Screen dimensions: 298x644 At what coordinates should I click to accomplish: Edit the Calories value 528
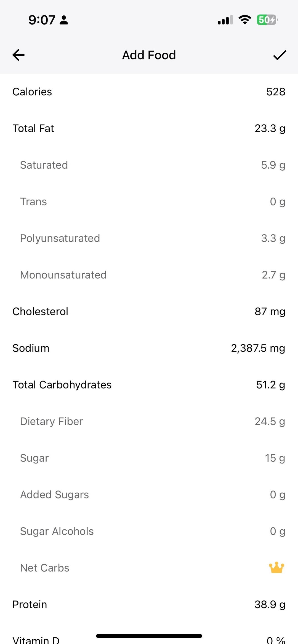pyautogui.click(x=275, y=92)
